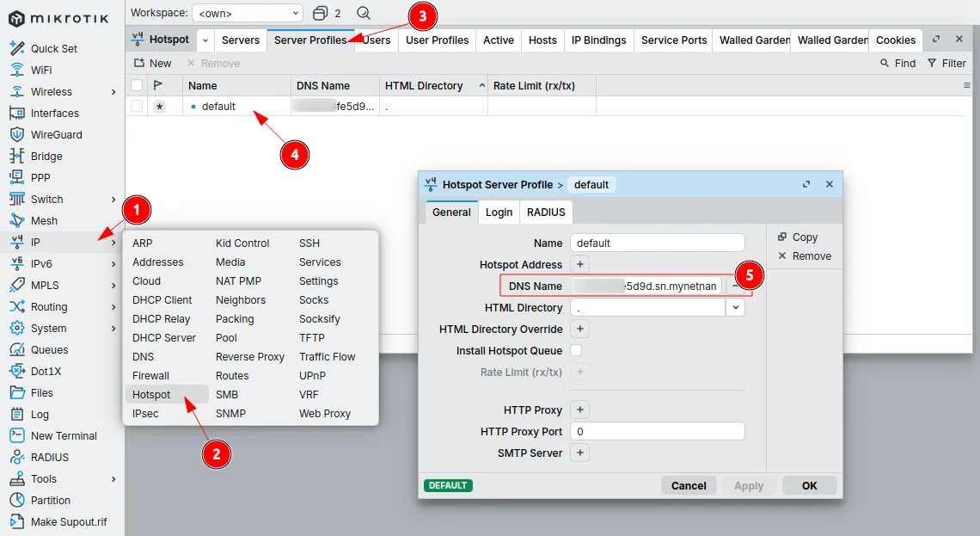The height and width of the screenshot is (536, 980).
Task: Click the Name field containing default
Action: [x=658, y=243]
